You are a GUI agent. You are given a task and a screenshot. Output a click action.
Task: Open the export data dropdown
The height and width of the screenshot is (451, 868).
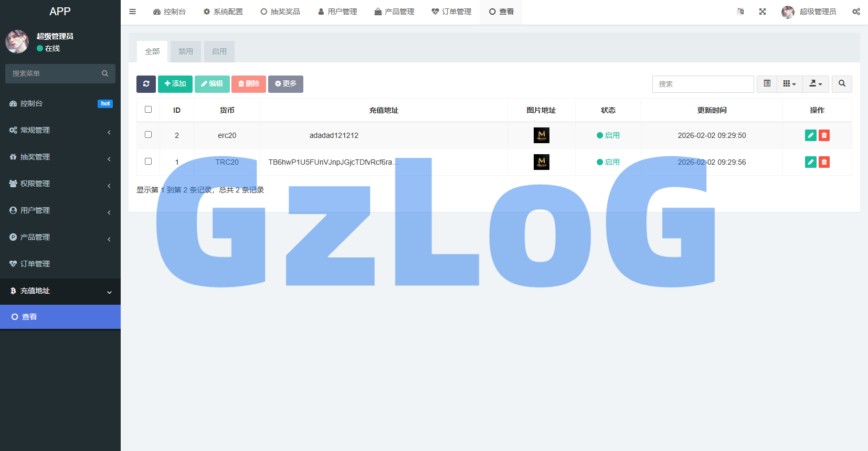816,84
